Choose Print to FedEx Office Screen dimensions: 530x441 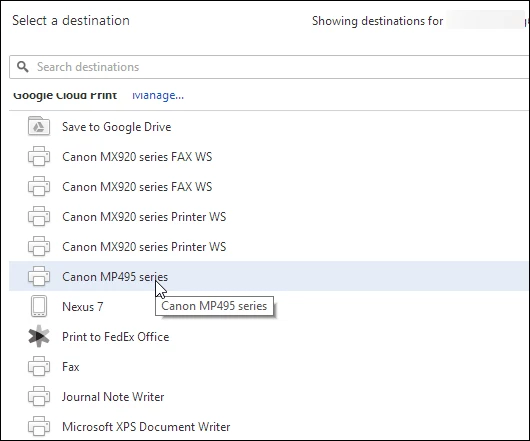click(116, 337)
